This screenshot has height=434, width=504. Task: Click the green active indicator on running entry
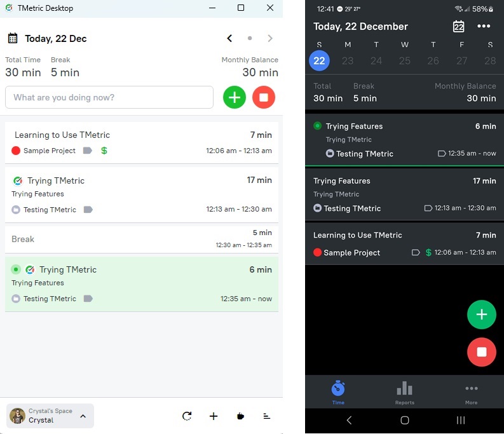16,269
